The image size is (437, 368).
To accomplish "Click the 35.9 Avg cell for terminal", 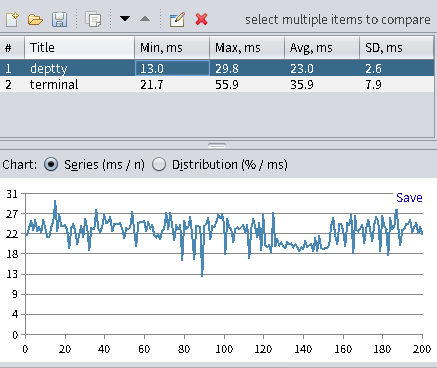I will [322, 84].
